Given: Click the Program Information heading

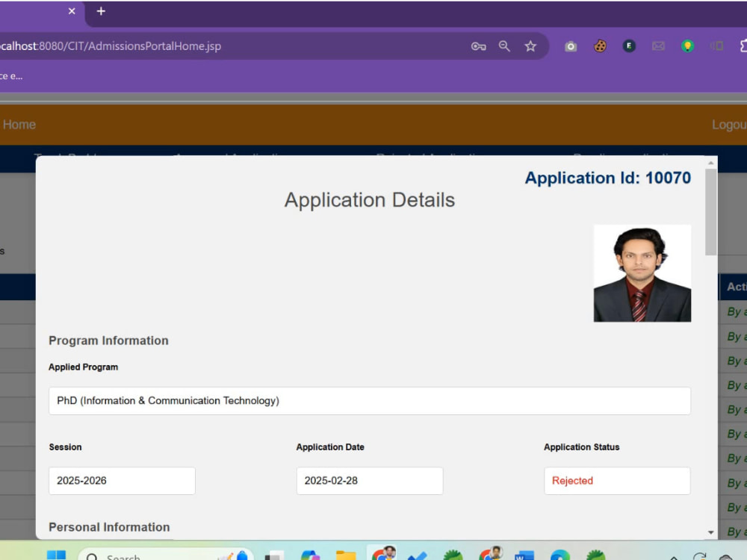Looking at the screenshot, I should coord(108,341).
